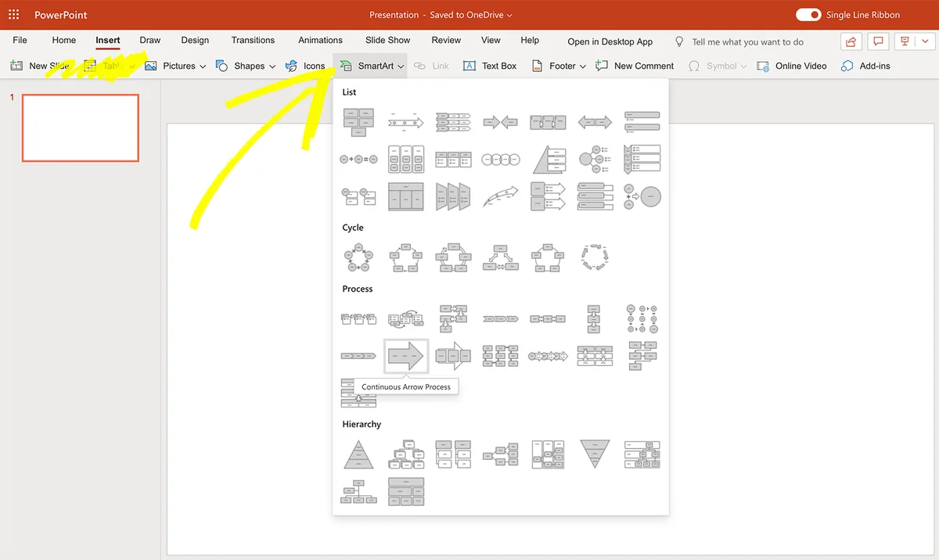Image resolution: width=939 pixels, height=560 pixels.
Task: Pick the three-box multidirectional cycle layout
Action: (x=500, y=257)
